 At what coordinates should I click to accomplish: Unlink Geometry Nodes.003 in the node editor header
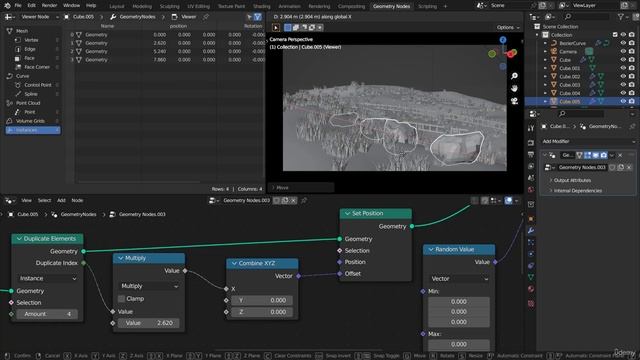coord(293,200)
